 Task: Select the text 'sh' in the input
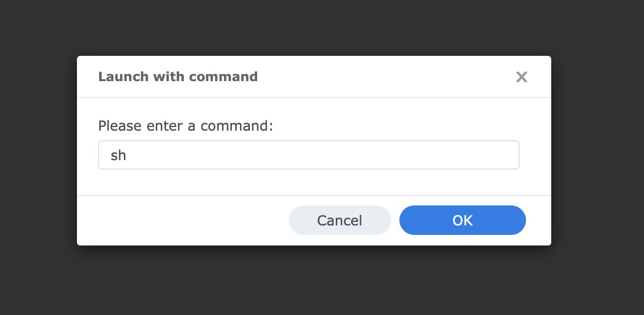click(x=119, y=154)
